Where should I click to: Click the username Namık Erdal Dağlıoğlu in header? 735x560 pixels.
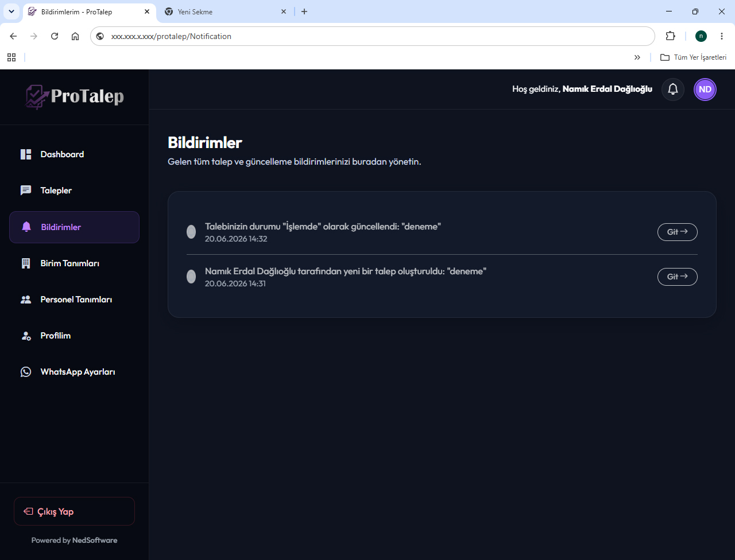(608, 89)
